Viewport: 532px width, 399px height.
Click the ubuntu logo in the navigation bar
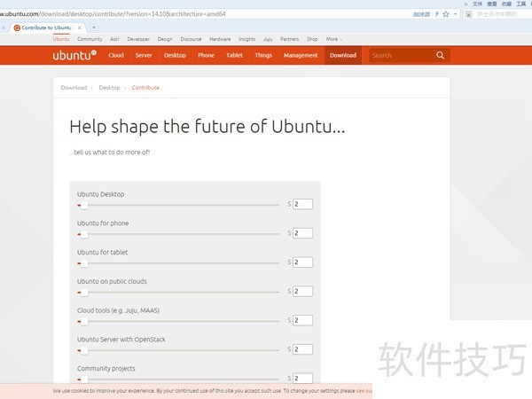tap(74, 55)
